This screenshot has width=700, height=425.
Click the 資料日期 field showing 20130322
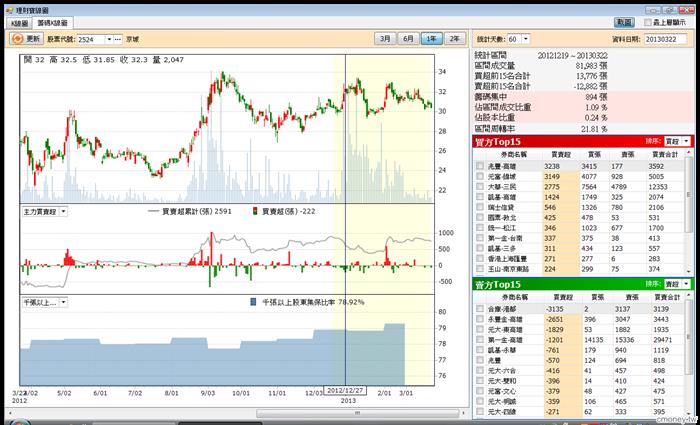[665, 39]
